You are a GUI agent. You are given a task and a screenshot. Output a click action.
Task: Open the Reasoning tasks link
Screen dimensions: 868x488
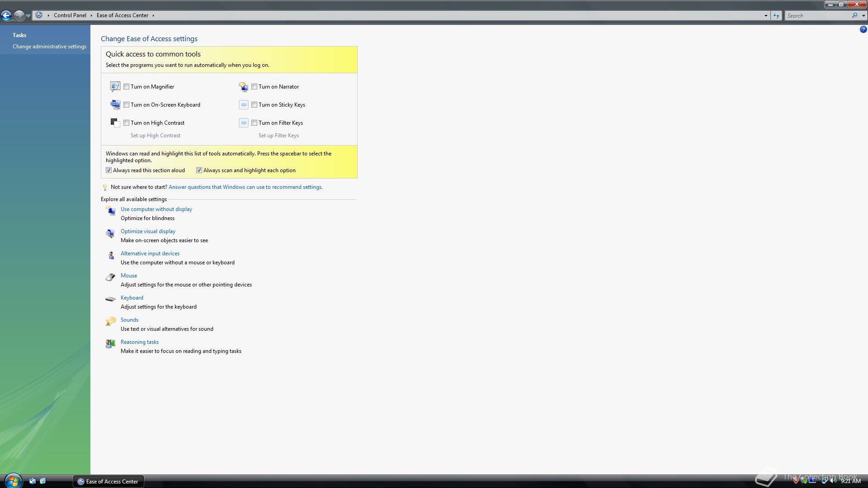click(140, 342)
